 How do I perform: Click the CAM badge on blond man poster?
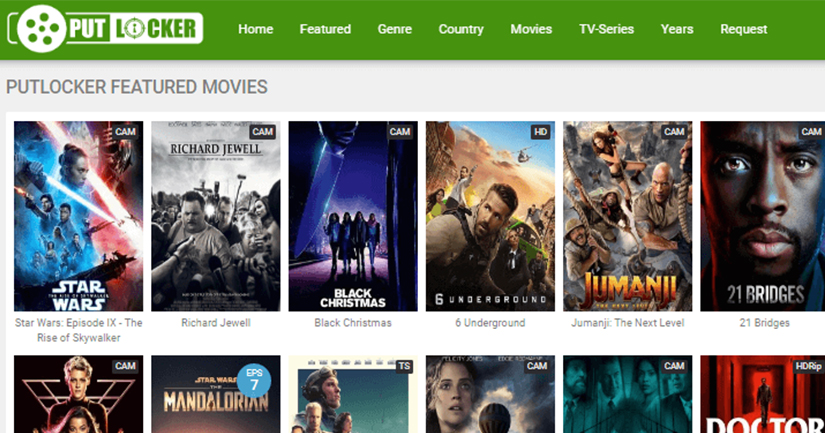tap(125, 366)
